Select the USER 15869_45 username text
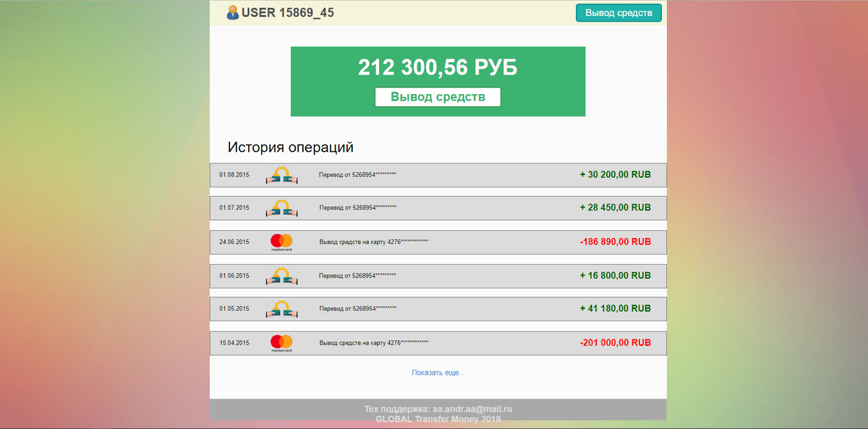868x429 pixels. pyautogui.click(x=288, y=12)
